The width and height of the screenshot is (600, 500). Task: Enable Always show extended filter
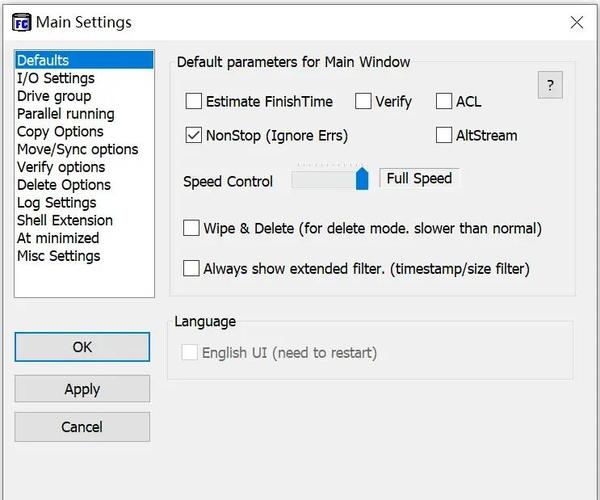pos(192,268)
